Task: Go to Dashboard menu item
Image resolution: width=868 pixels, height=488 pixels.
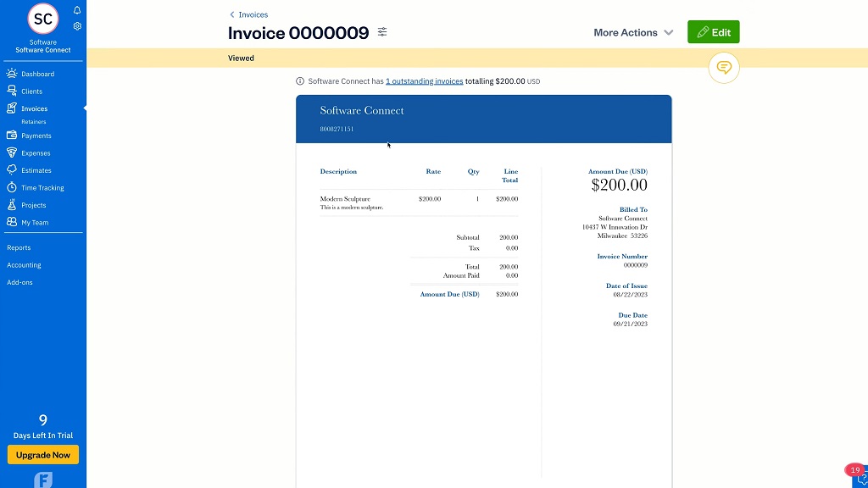Action: [37, 74]
